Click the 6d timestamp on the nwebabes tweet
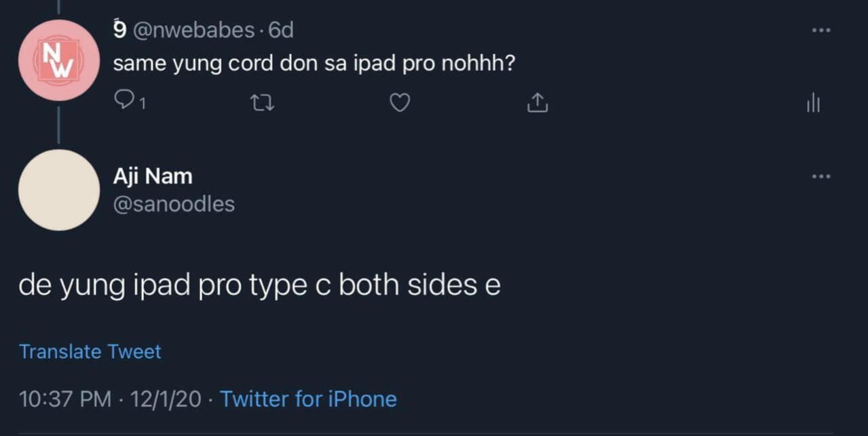 pos(281,31)
